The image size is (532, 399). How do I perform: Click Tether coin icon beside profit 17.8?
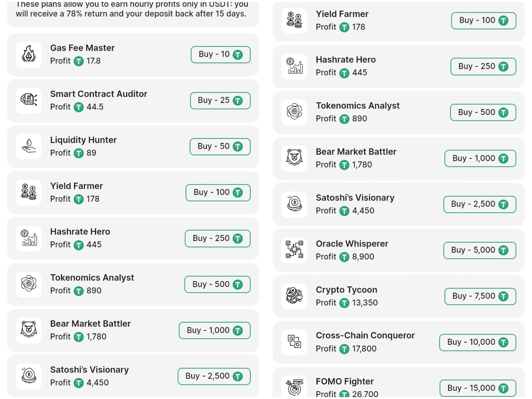[78, 61]
